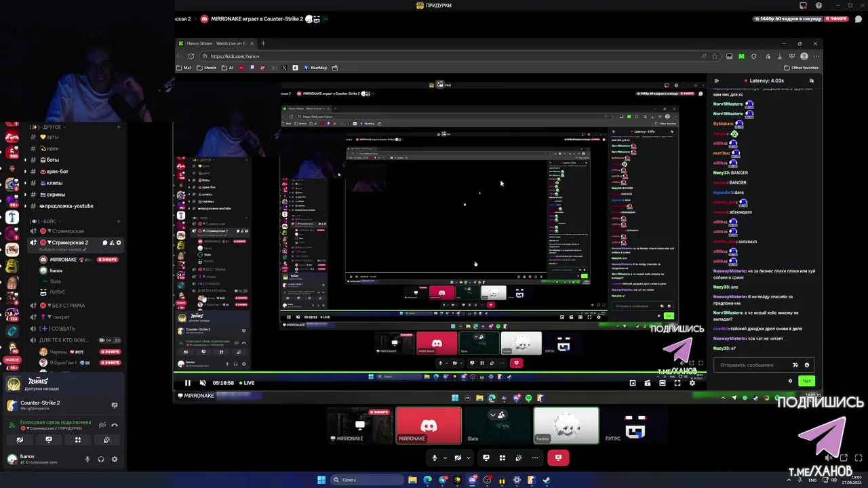
Task: Toggle noise suppression in voice panel
Action: pos(102,425)
